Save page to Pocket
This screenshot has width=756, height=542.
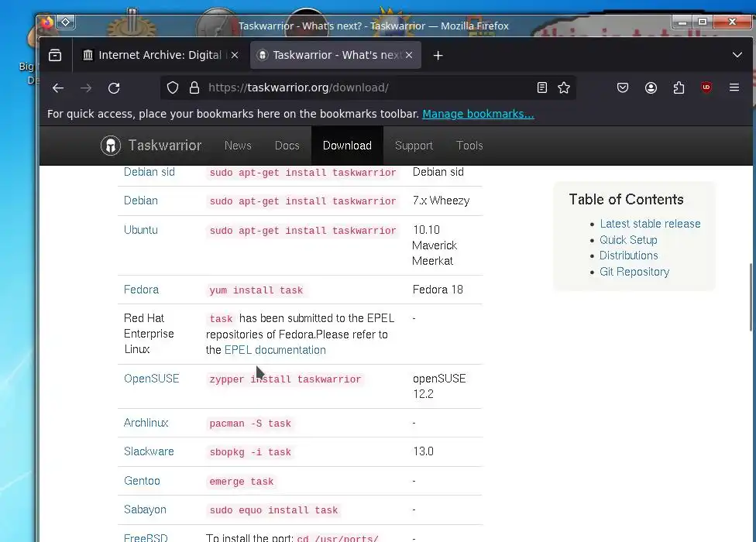[x=623, y=87]
